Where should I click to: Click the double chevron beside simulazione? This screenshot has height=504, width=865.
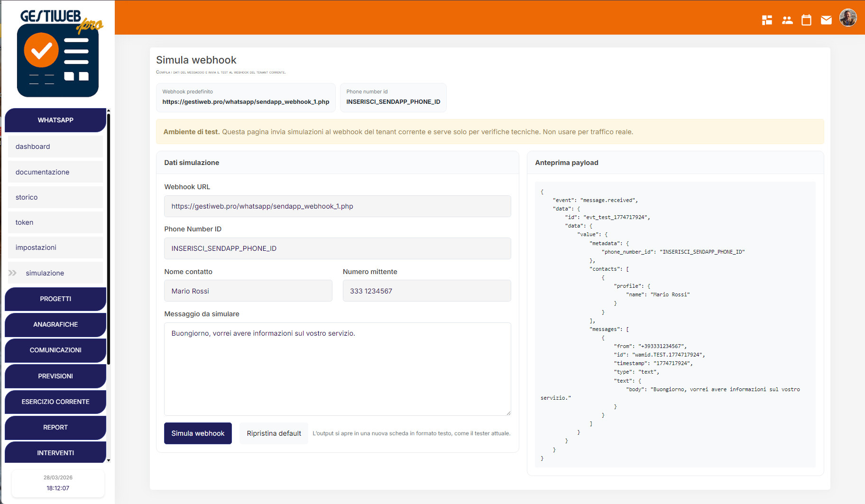[13, 273]
